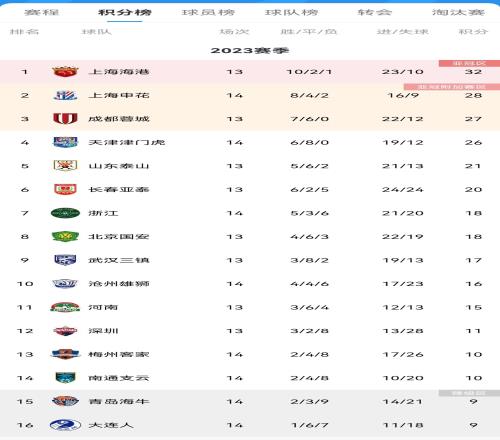Click the 天津津门虎 team logo
Viewport: 500px width, 440px height.
point(65,142)
